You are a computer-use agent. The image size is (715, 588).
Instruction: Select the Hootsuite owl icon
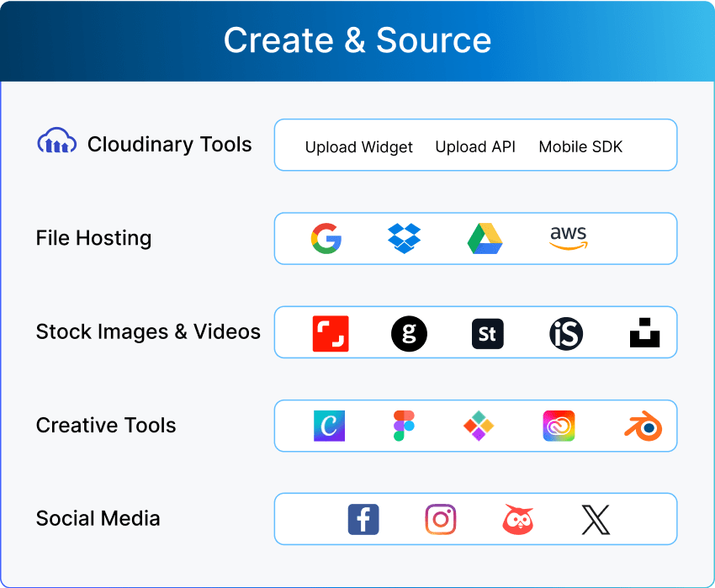(518, 519)
